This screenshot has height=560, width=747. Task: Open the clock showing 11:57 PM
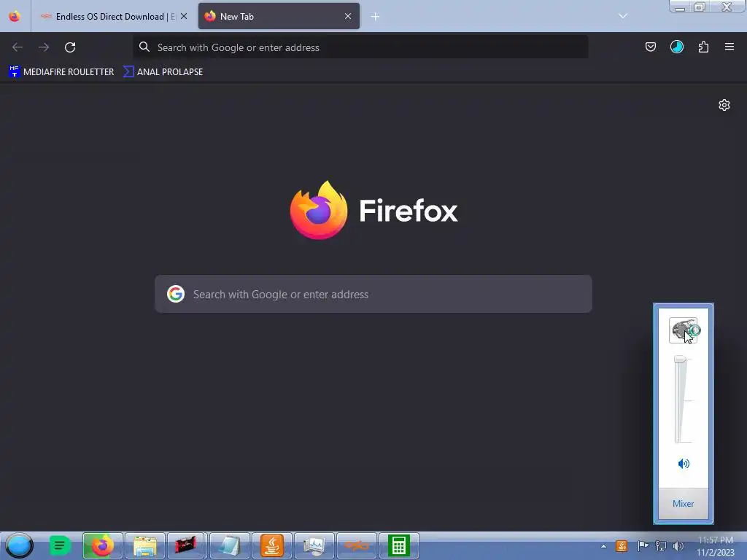click(x=716, y=546)
